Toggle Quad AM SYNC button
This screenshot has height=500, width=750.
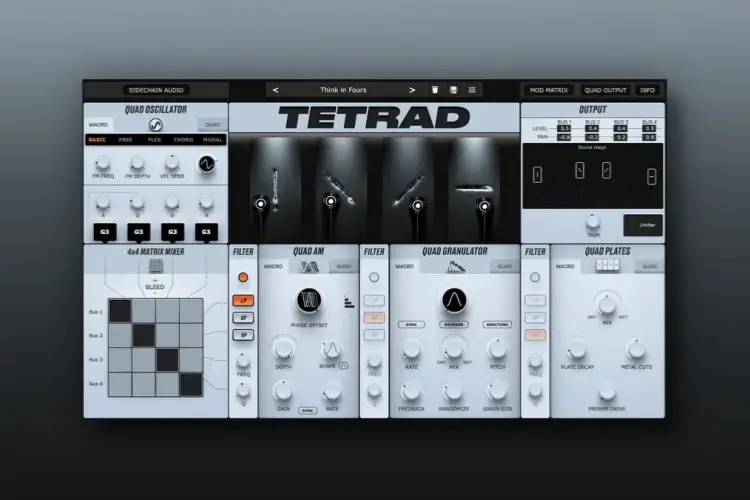[308, 411]
